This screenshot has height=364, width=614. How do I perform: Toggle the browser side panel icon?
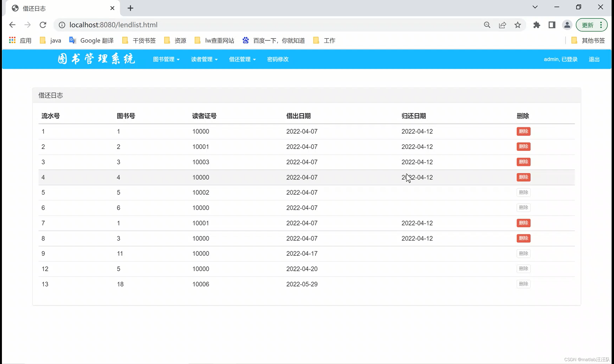tap(552, 25)
